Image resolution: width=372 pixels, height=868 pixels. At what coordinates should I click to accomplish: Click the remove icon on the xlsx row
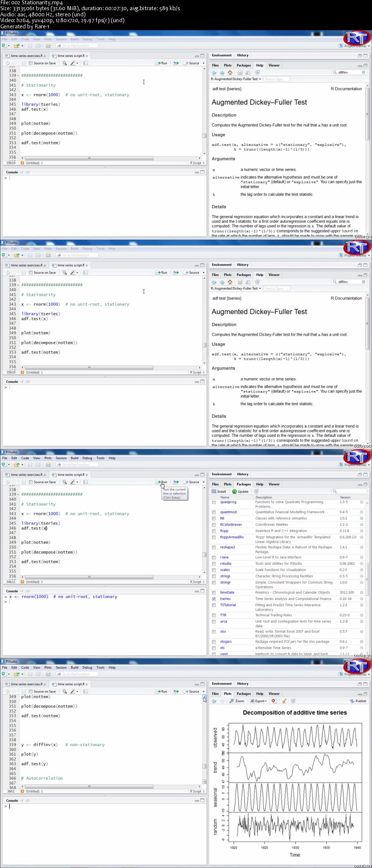point(361,631)
